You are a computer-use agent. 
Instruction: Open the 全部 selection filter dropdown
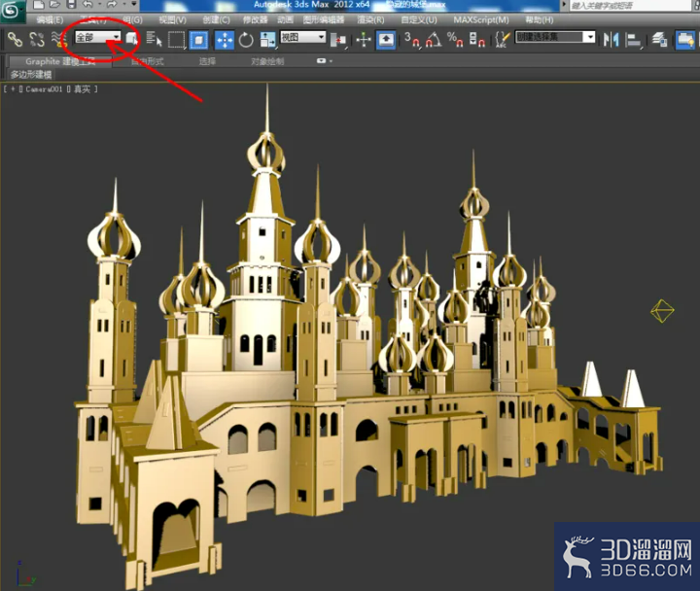97,37
